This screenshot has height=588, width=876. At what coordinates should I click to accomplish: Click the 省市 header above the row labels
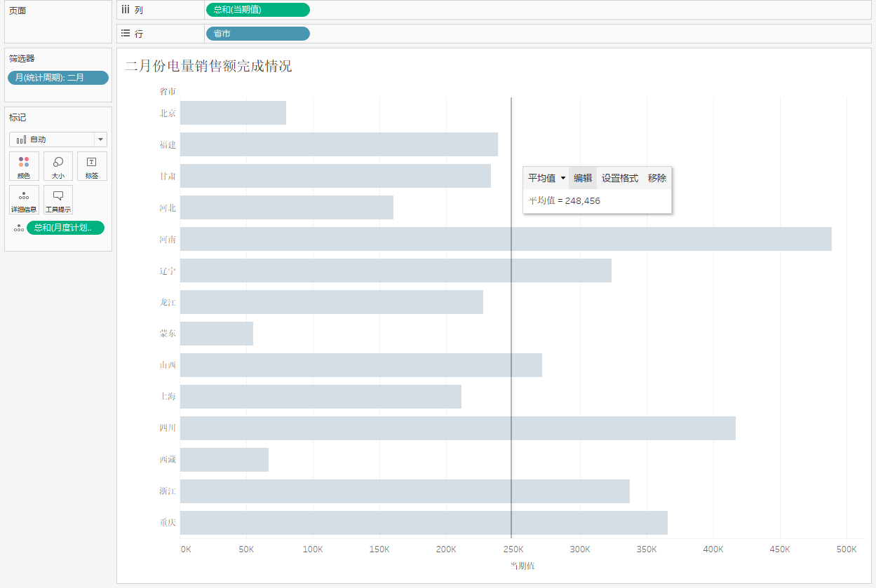[168, 91]
